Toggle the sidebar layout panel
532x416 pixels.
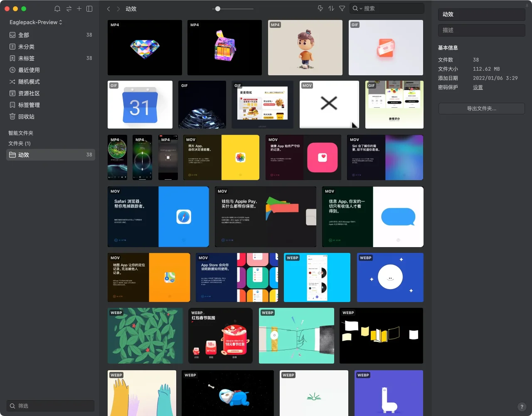pos(89,9)
